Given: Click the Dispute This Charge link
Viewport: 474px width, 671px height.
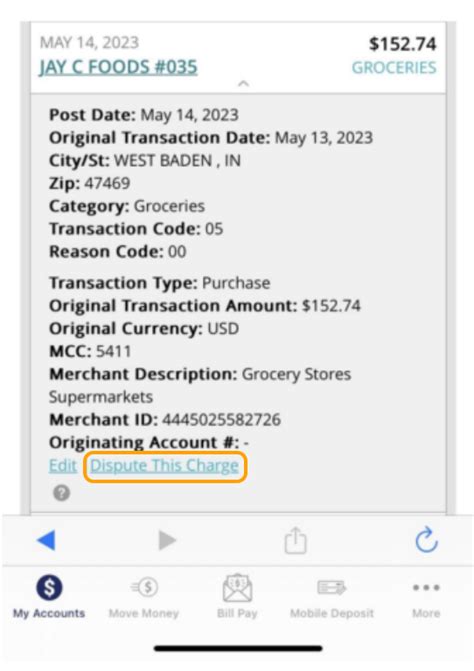Looking at the screenshot, I should click(165, 466).
